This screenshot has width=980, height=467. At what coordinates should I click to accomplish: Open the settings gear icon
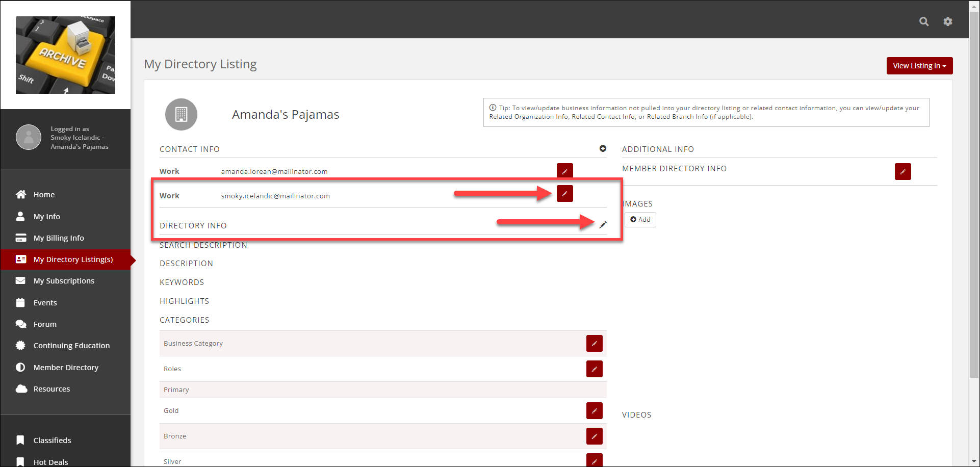pos(947,21)
